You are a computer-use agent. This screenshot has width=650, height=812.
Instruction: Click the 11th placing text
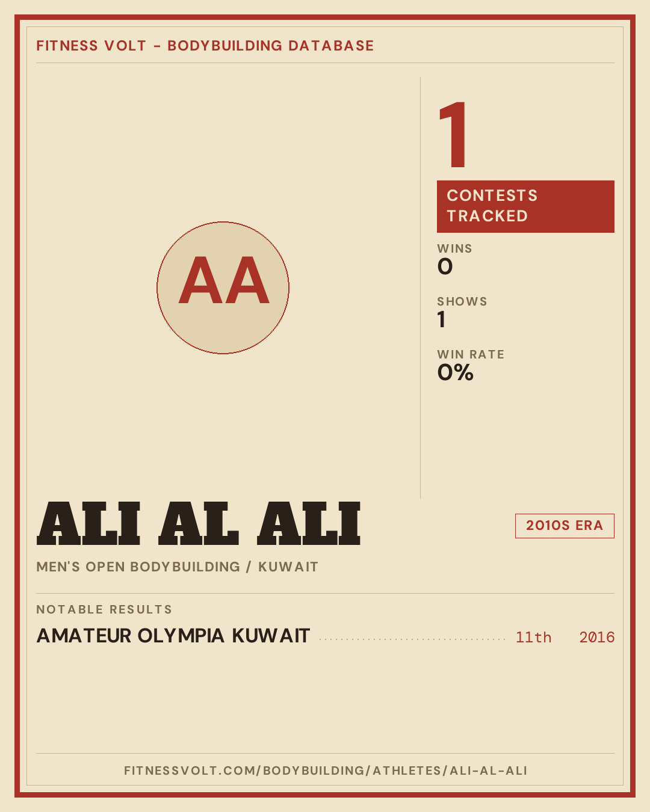533,638
